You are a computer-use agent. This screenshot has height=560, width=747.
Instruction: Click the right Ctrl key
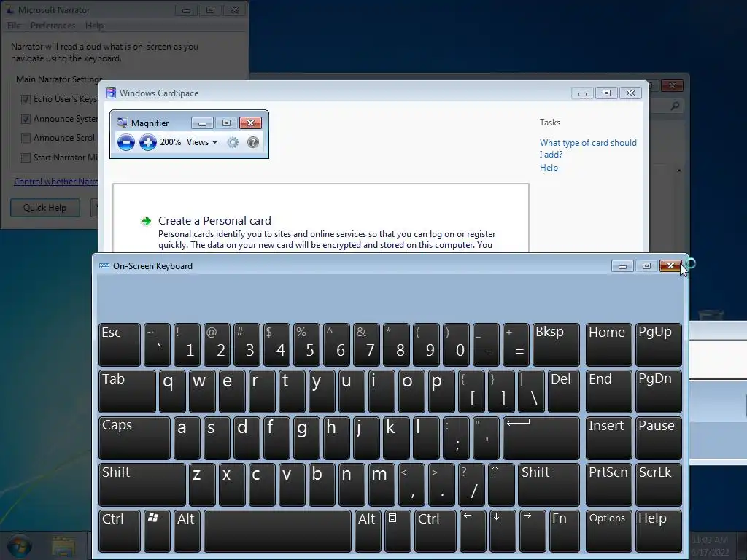(x=436, y=531)
